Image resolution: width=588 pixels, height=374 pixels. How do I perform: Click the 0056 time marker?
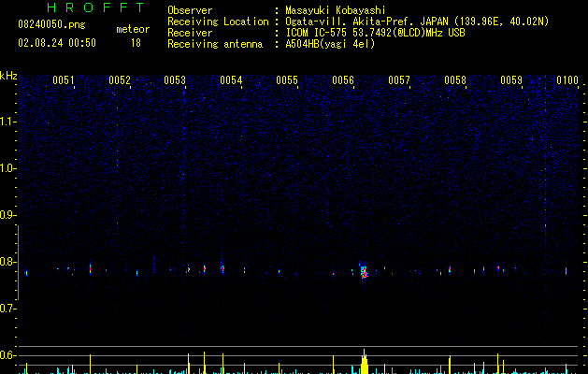tap(343, 80)
